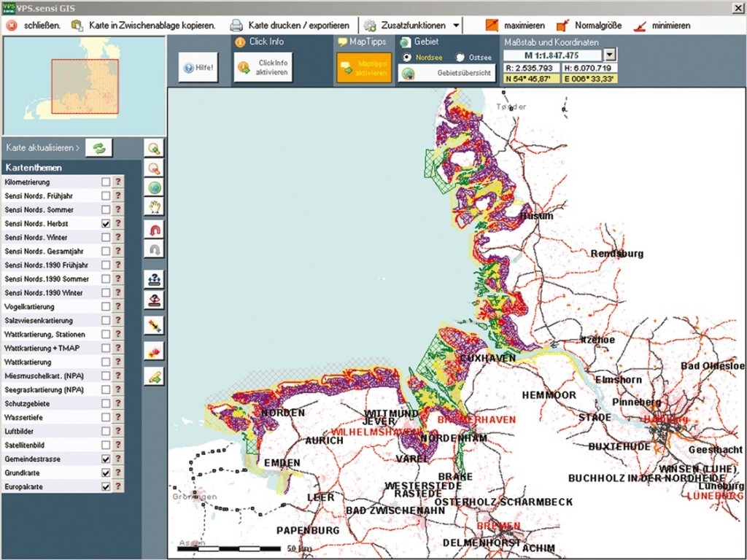Select the Ostsee radio button
Screen dimensions: 747x560
[460, 57]
